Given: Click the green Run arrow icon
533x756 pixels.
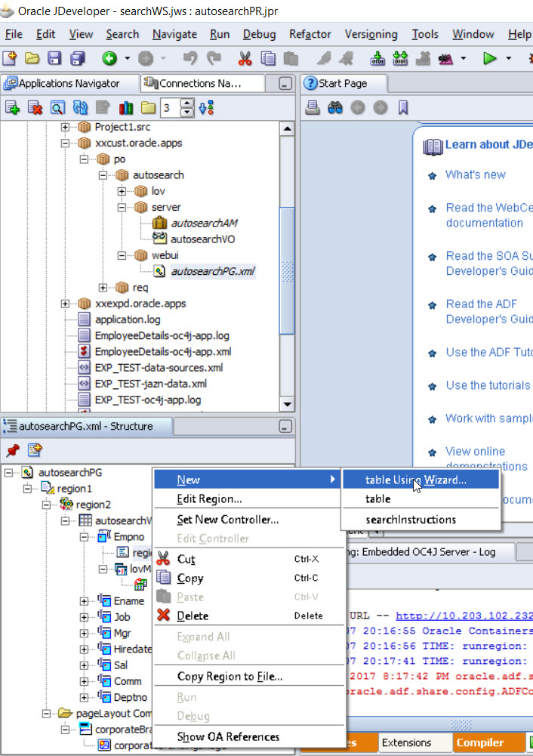Looking at the screenshot, I should 490,58.
